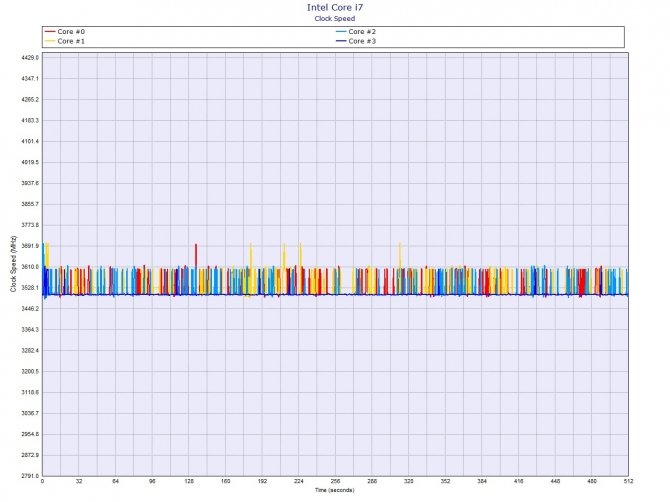This screenshot has width=670, height=502.
Task: Click the 512 tick on the time axis
Action: tap(628, 481)
